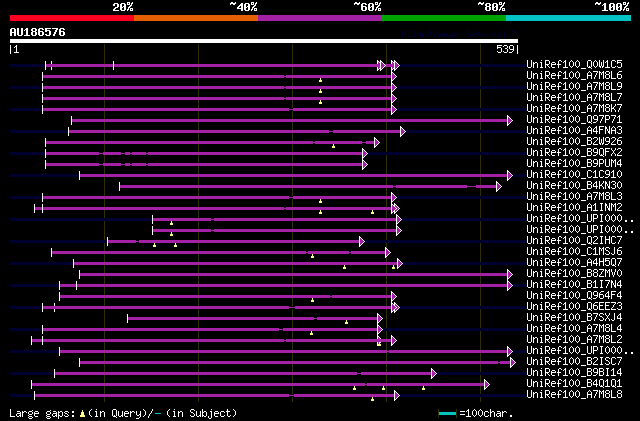
Task: Select the UniRef100_A7M8L8 label
Action: [x=574, y=395]
